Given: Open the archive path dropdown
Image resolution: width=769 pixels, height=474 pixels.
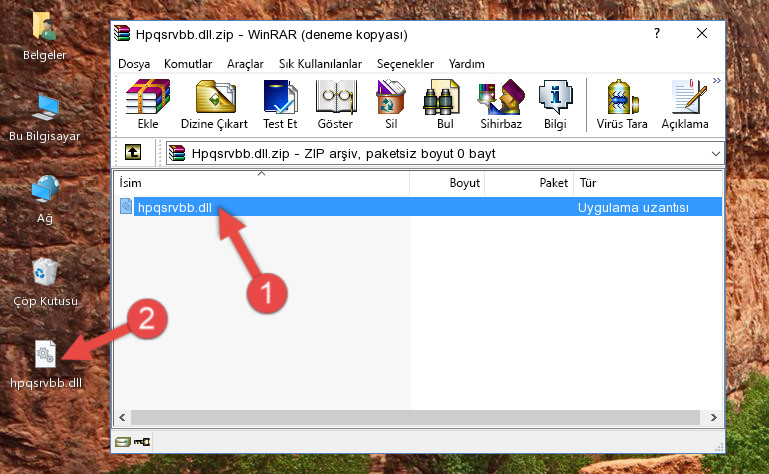Looking at the screenshot, I should [x=716, y=154].
